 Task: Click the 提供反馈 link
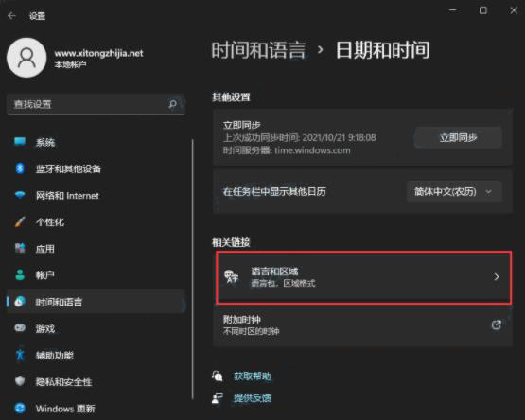click(x=253, y=398)
